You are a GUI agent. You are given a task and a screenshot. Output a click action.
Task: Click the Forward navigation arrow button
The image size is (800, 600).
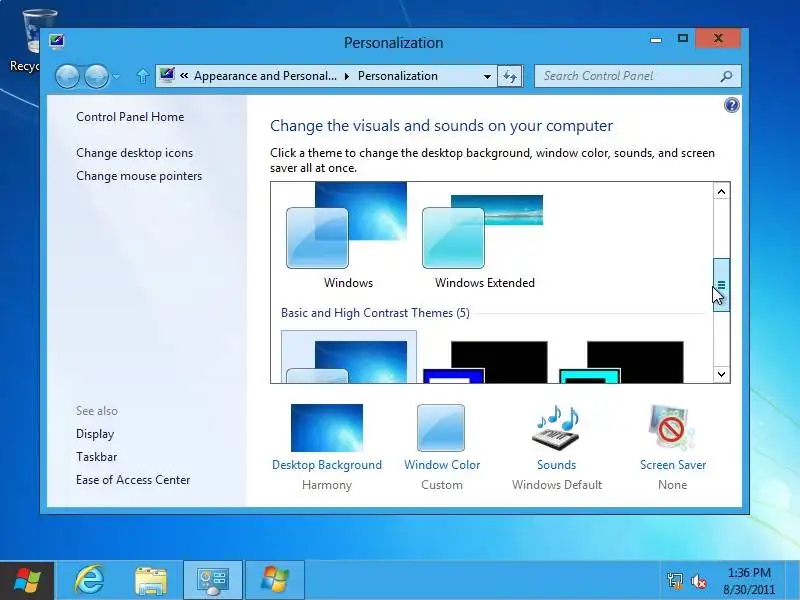[x=96, y=77]
